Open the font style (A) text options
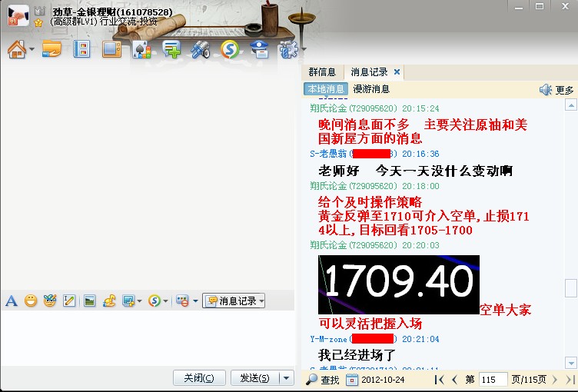This screenshot has width=578, height=392. point(12,301)
